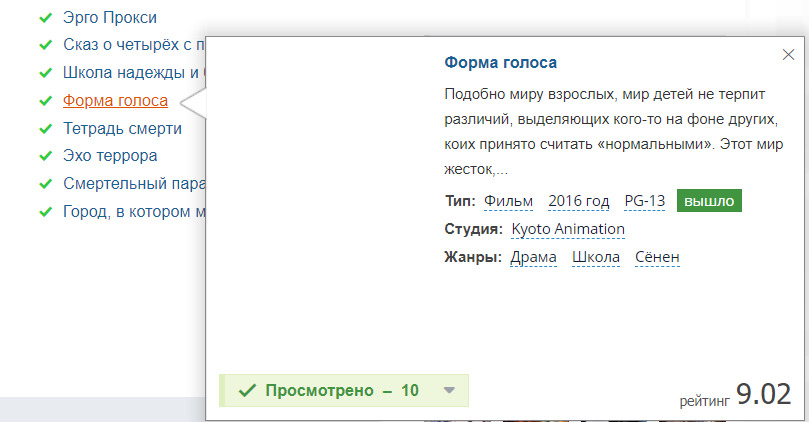Choose the Школа genre link
This screenshot has width=809, height=422.
coord(596,258)
